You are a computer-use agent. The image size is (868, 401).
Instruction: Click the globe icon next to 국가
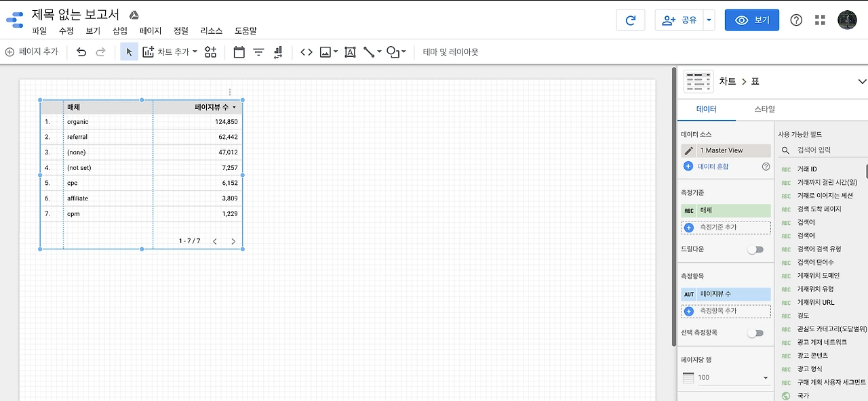click(x=786, y=396)
